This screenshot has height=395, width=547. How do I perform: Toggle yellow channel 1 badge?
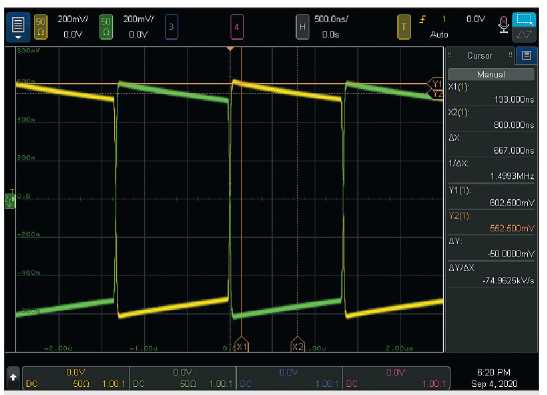pos(41,27)
